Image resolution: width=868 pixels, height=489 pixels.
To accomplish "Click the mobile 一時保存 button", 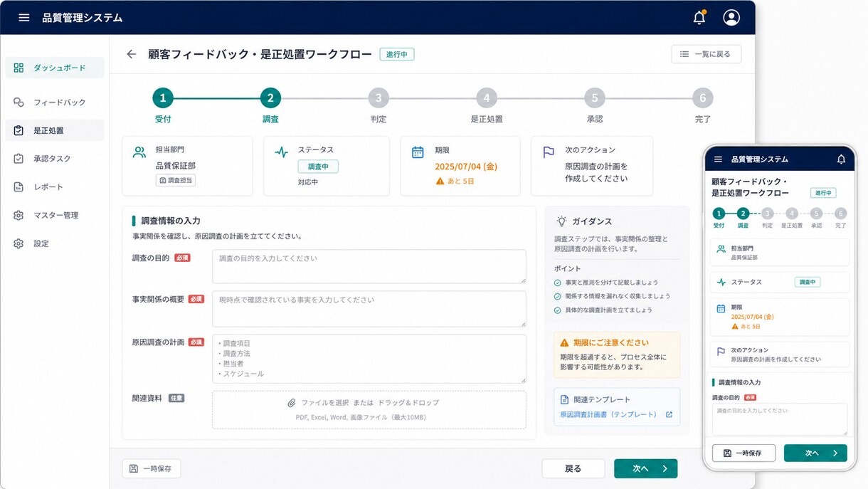I will [x=743, y=453].
